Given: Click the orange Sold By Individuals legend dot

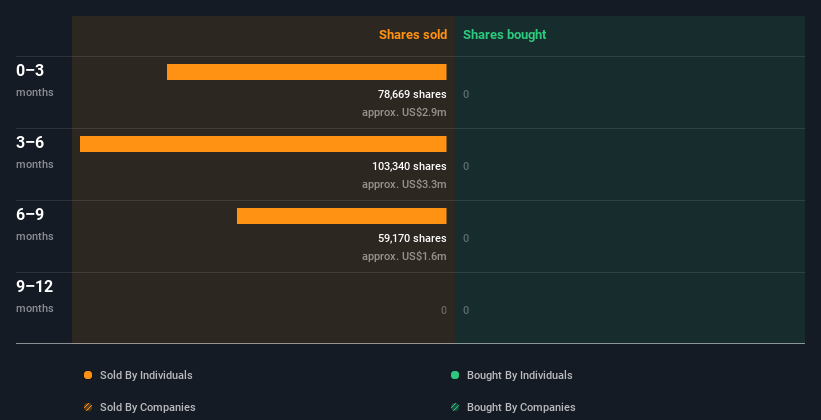Looking at the screenshot, I should pos(88,375).
